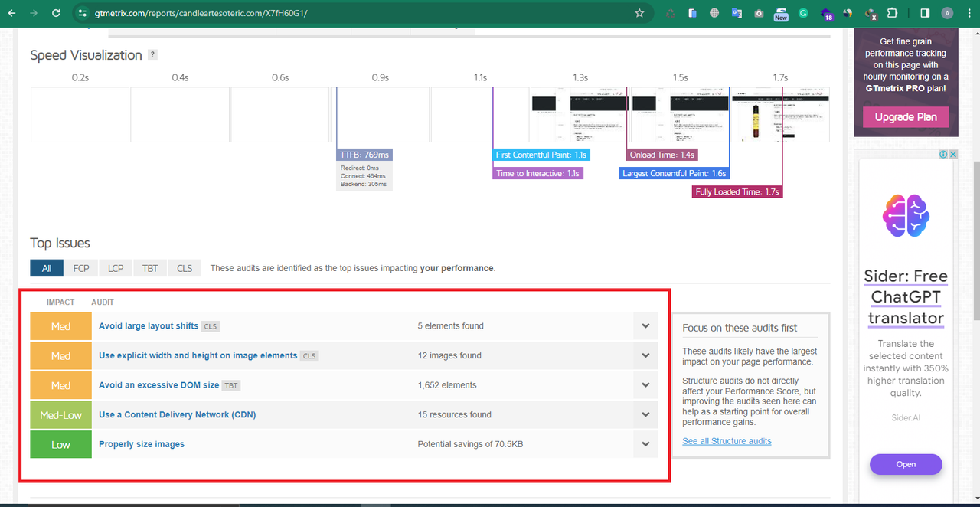Expand the Properly size images audit
Screen dimensions: 980x507
645,444
